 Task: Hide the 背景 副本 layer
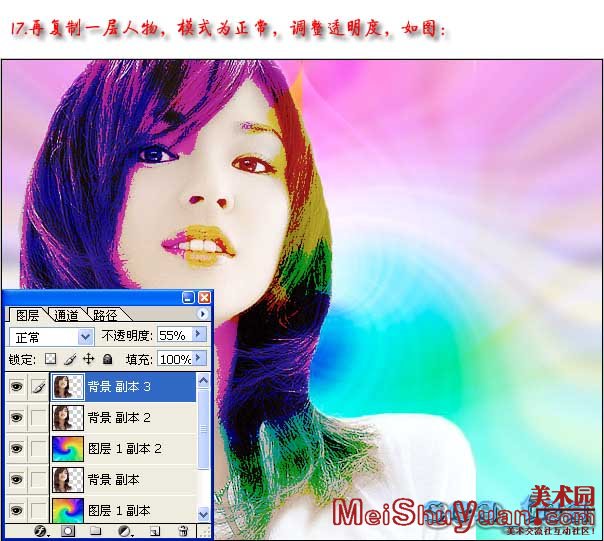(x=17, y=479)
